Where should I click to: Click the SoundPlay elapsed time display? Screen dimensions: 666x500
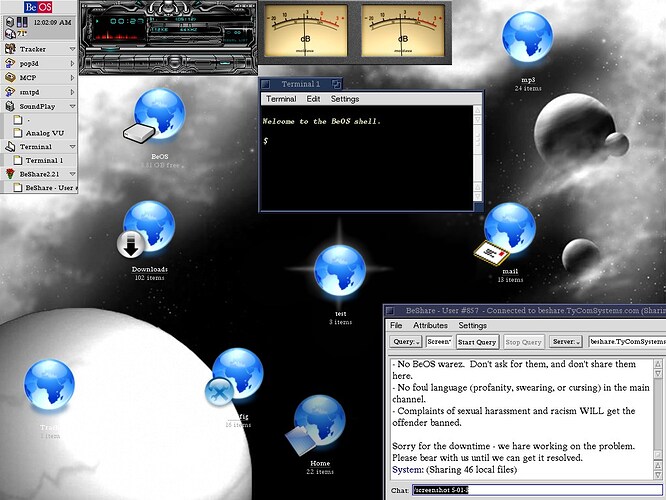(x=127, y=21)
